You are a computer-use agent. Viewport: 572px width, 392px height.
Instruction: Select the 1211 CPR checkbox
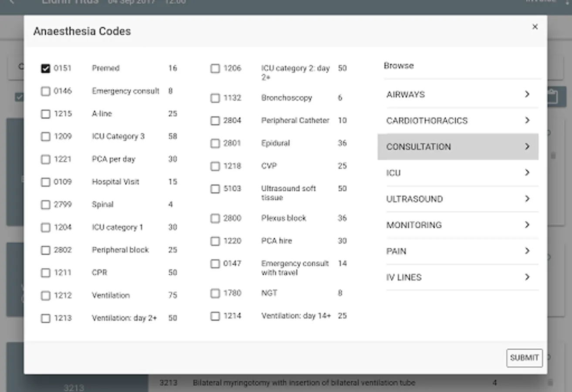[46, 273]
